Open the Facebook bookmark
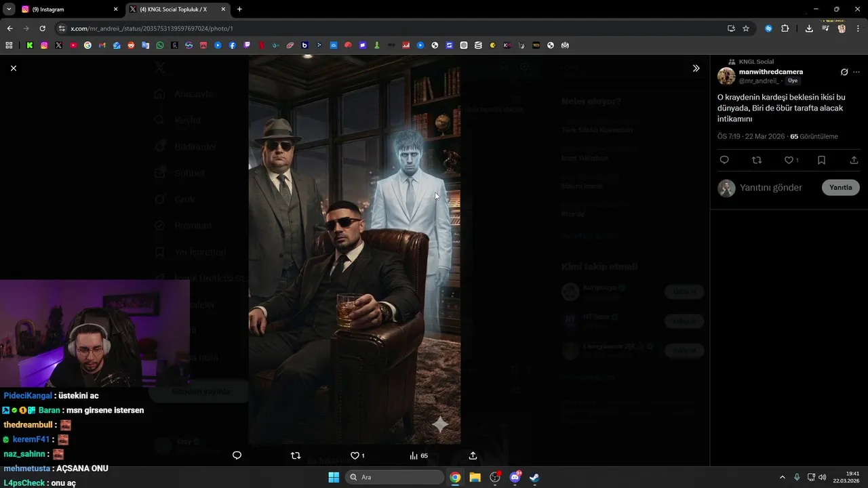 tap(233, 45)
